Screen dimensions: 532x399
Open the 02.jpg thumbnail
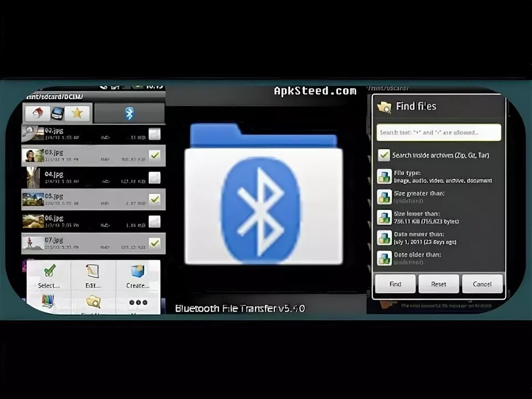33,134
